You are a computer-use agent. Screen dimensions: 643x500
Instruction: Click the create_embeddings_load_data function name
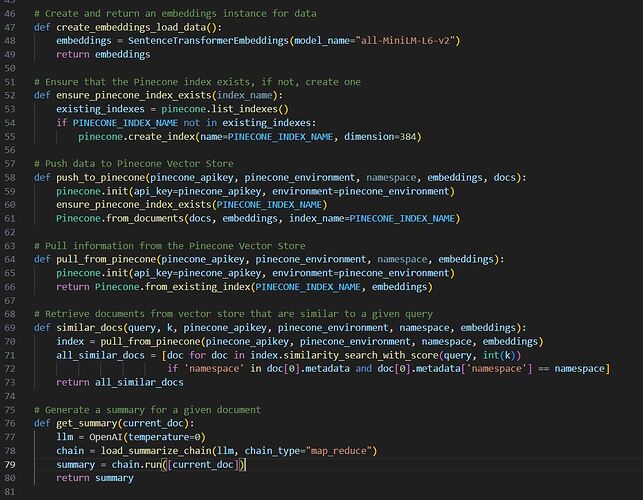(131, 27)
